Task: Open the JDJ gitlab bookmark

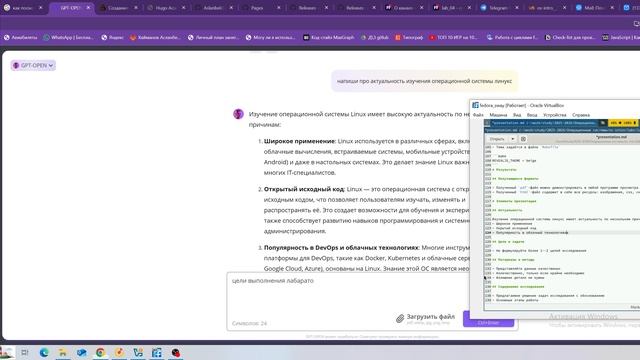Action: click(375, 37)
